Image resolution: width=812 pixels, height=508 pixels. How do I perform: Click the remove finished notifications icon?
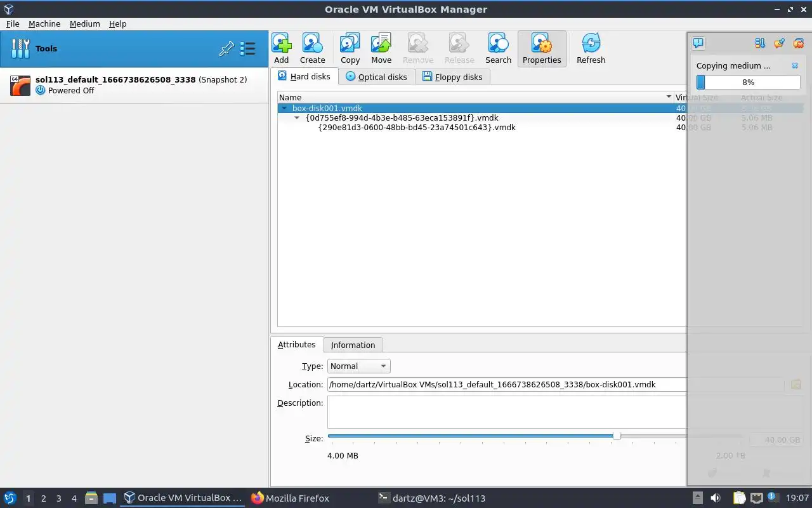tap(799, 43)
